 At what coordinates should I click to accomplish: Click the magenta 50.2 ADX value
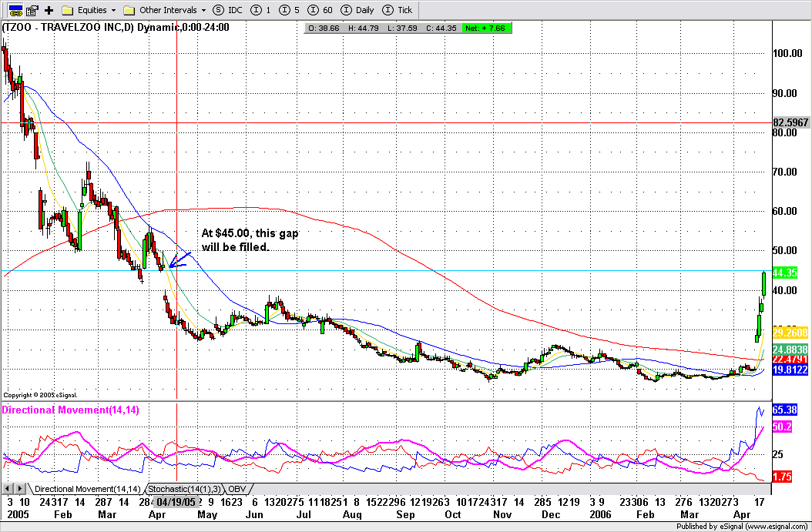[782, 427]
